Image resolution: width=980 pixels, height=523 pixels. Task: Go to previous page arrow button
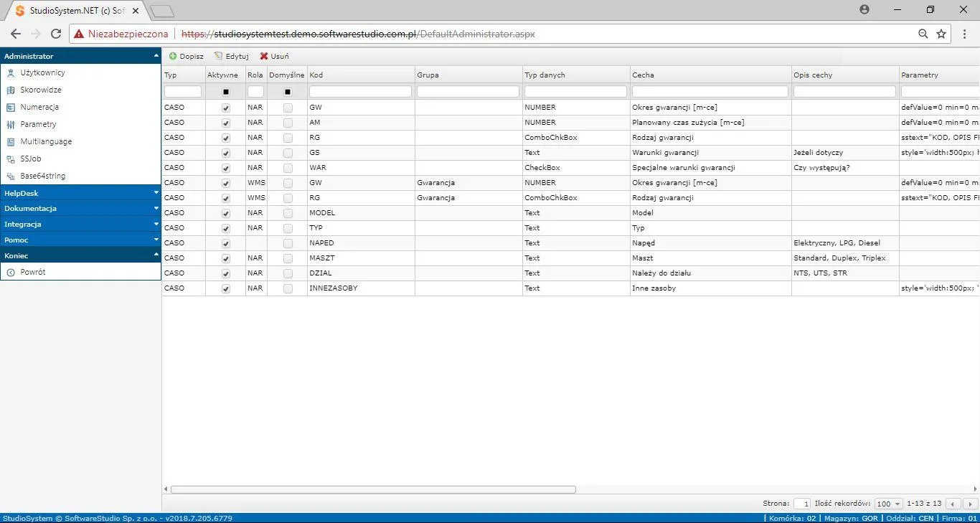pyautogui.click(x=953, y=504)
